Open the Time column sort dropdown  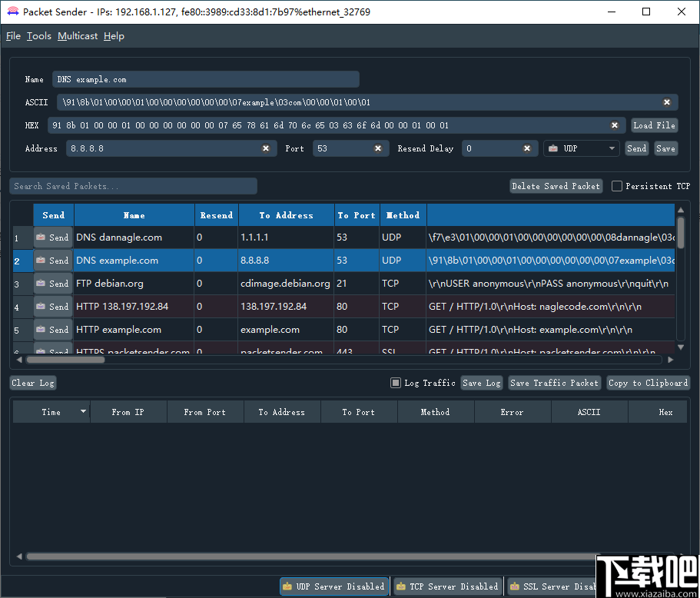pyautogui.click(x=84, y=411)
